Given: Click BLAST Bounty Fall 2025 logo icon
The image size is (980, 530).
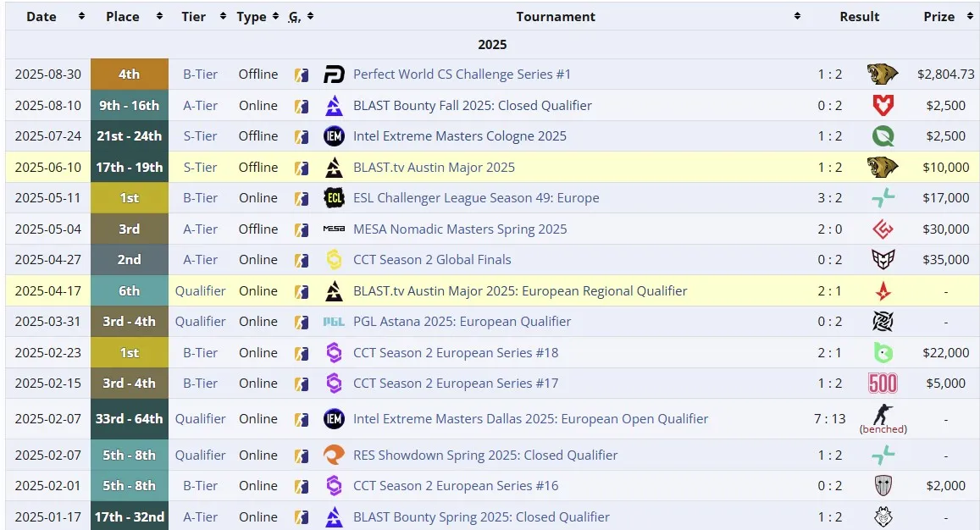Looking at the screenshot, I should point(334,106).
